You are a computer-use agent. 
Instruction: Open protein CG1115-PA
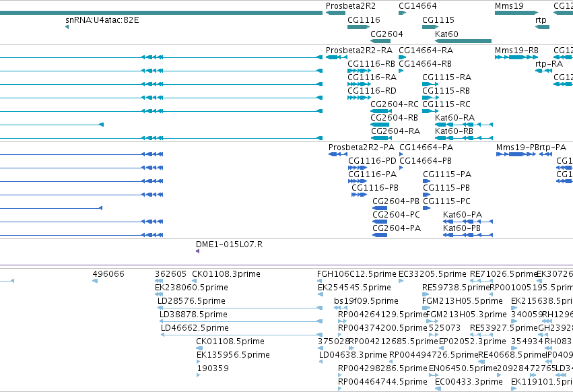(447, 174)
